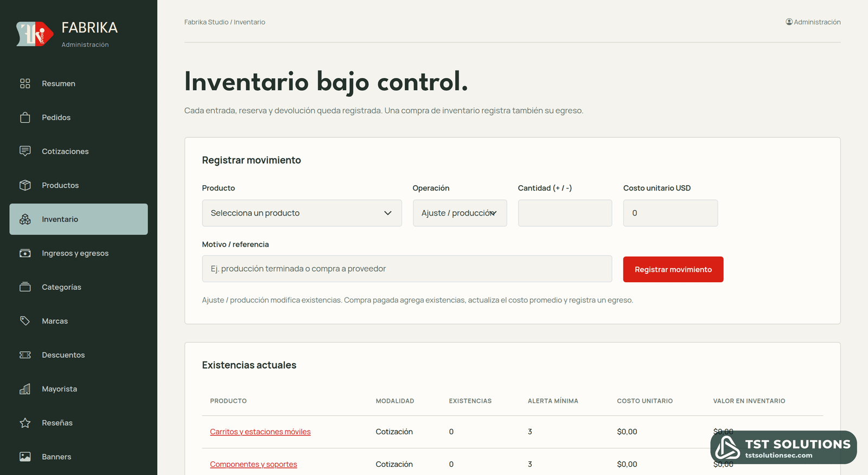The image size is (868, 475).
Task: Click the Mayorista building icon
Action: coord(25,389)
